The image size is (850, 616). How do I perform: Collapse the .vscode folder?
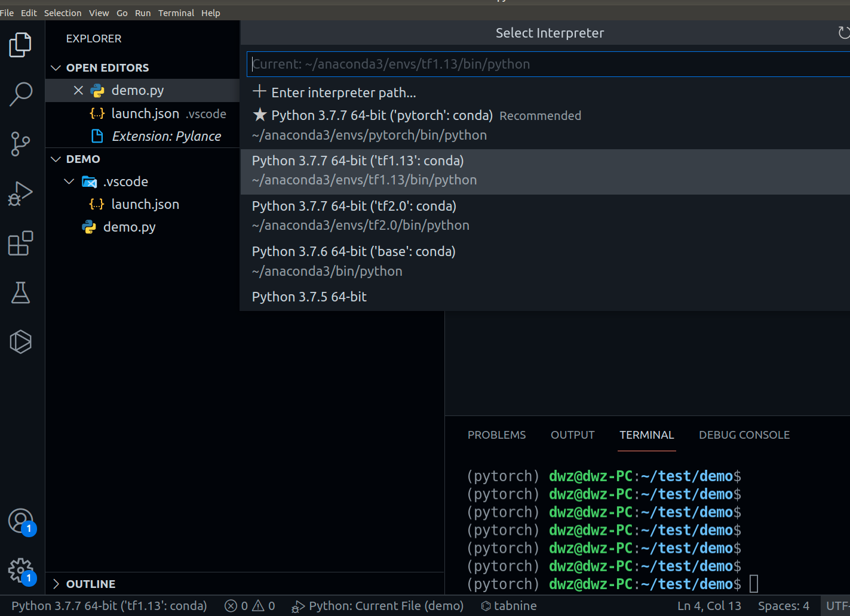(69, 181)
